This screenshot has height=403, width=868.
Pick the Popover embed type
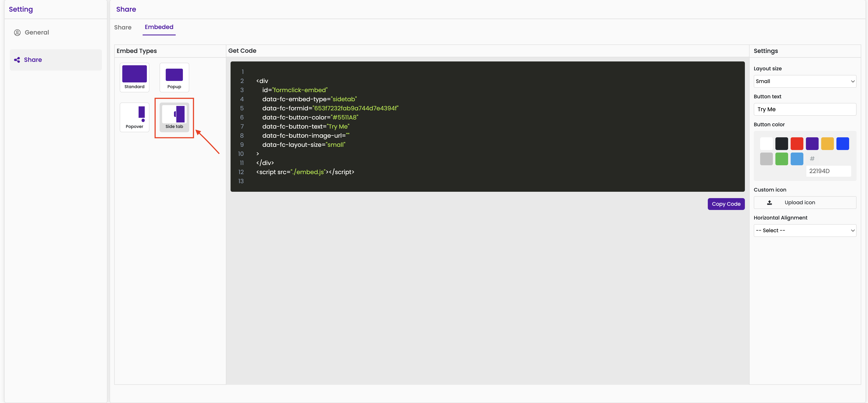pyautogui.click(x=134, y=117)
